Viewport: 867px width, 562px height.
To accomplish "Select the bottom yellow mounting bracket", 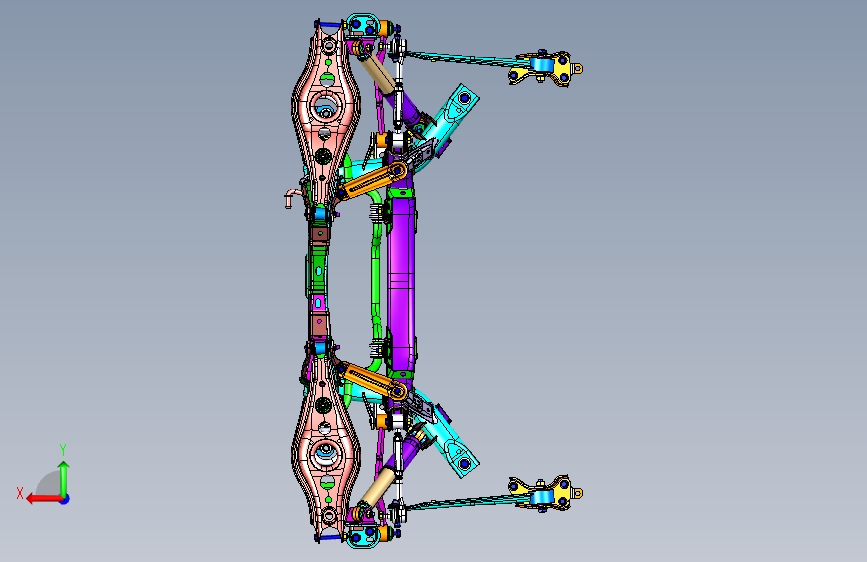I will (x=547, y=492).
